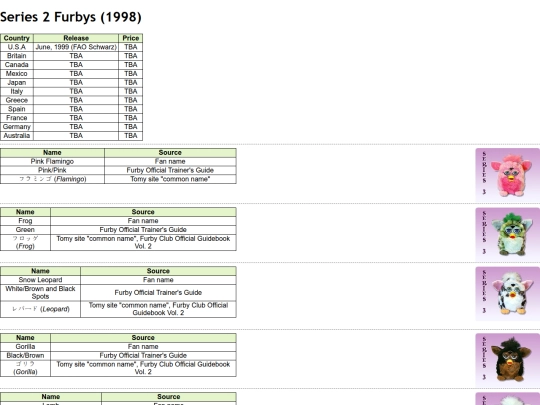Select the 'Pink Flamingo' name cell
This screenshot has height=405, width=540.
[x=52, y=162]
